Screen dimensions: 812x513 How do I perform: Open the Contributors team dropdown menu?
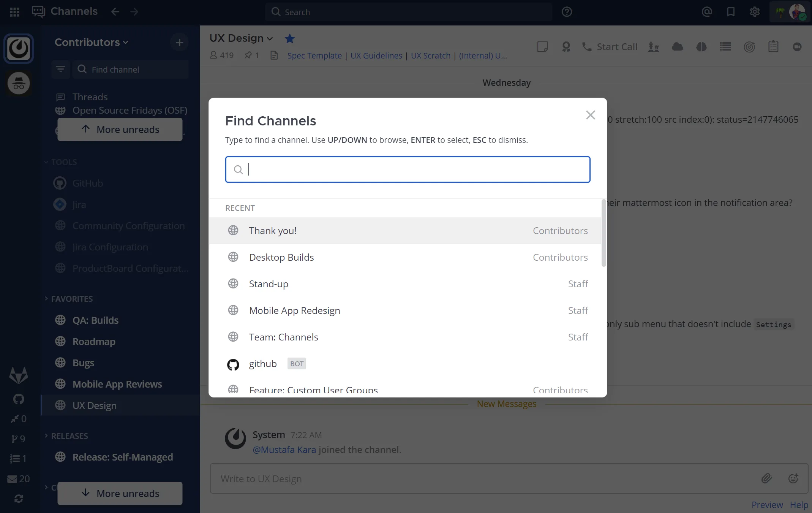point(92,42)
